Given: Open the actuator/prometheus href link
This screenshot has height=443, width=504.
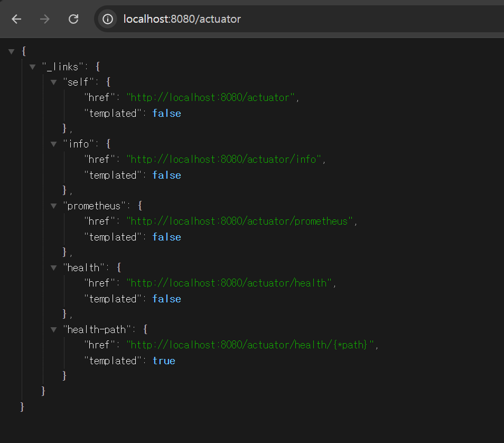Looking at the screenshot, I should pyautogui.click(x=239, y=221).
